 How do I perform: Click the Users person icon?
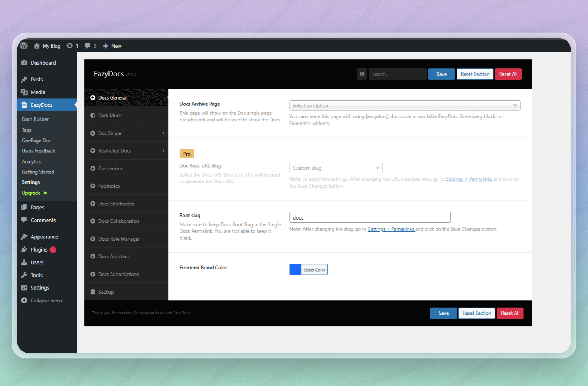(24, 262)
